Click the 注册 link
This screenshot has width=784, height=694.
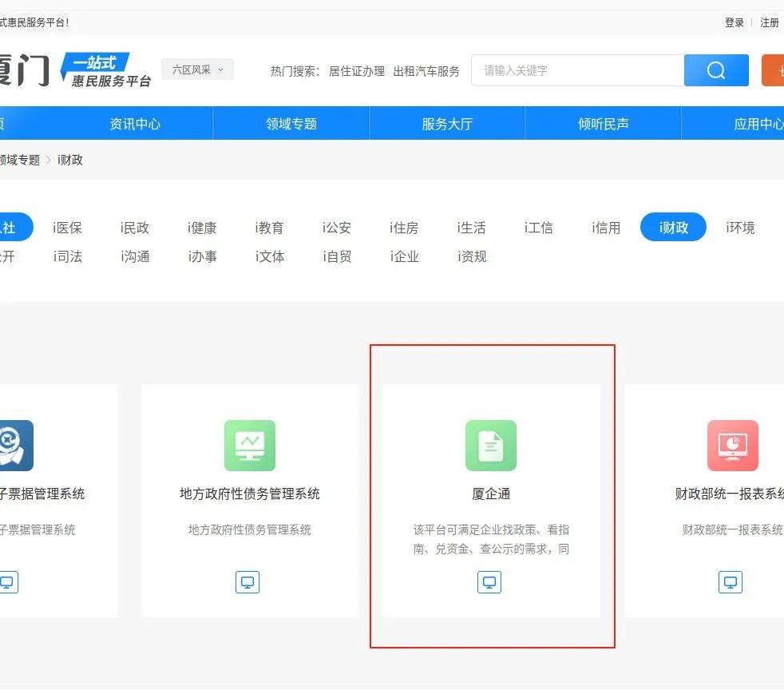pos(769,22)
